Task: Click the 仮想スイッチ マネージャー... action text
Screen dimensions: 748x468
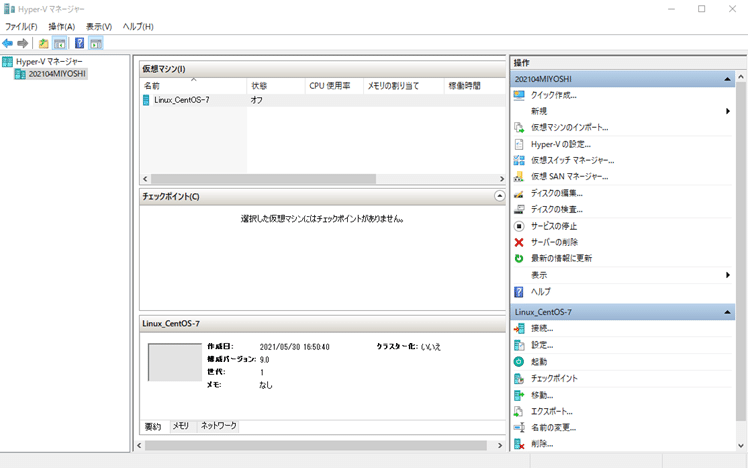Action: 572,160
